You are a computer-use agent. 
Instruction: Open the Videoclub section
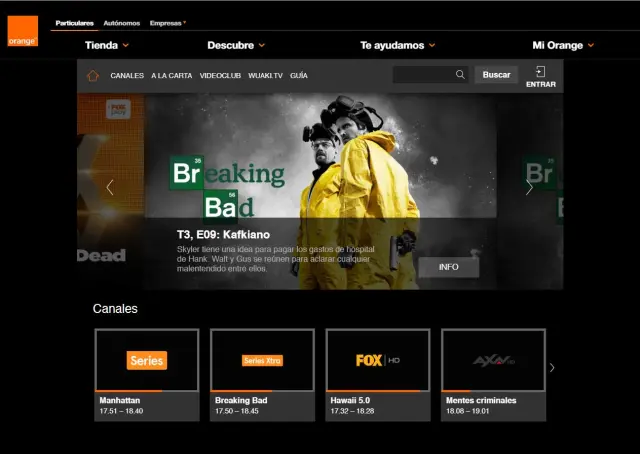click(x=219, y=75)
